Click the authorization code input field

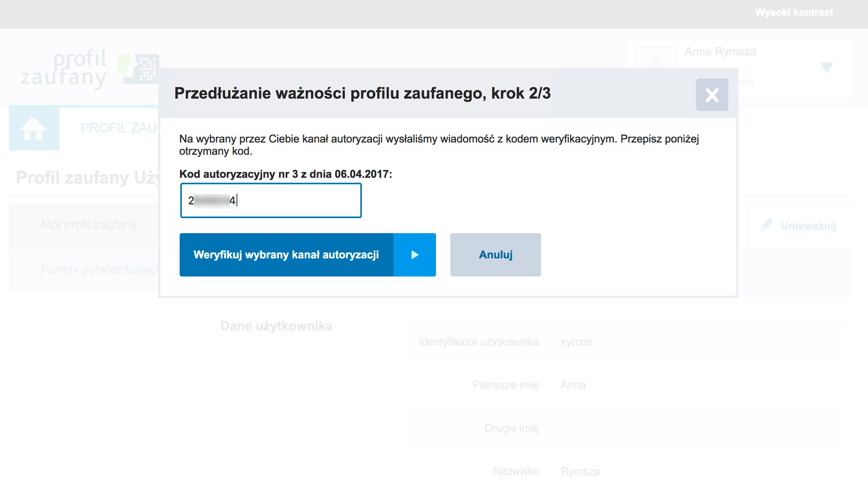[x=270, y=200]
